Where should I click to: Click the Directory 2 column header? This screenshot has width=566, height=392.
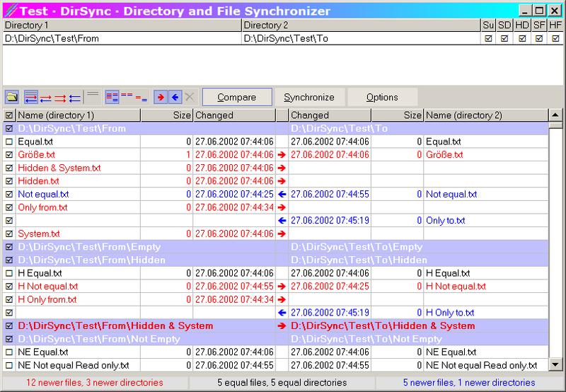[361, 25]
